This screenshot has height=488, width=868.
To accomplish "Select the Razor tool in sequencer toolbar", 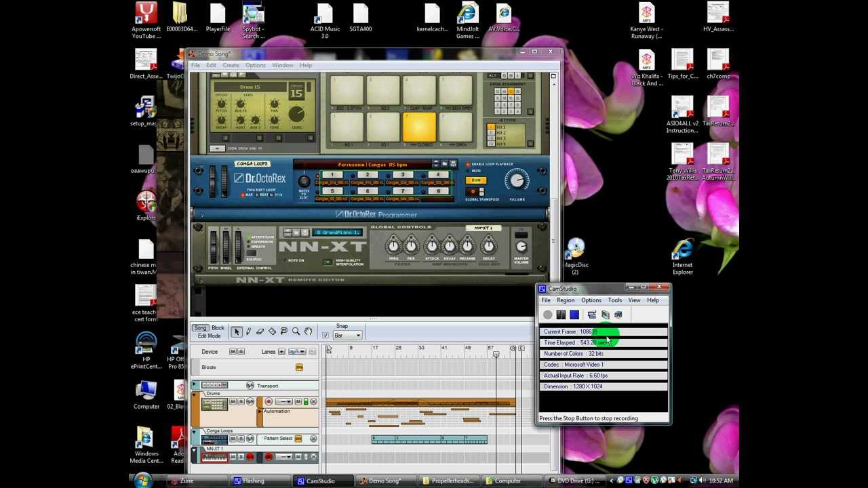I will click(272, 331).
